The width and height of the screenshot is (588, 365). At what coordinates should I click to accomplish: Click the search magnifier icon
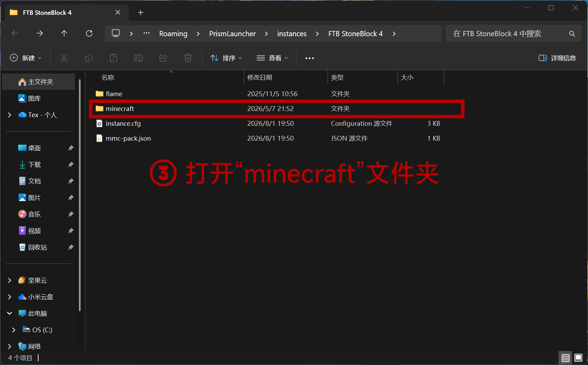click(x=572, y=34)
